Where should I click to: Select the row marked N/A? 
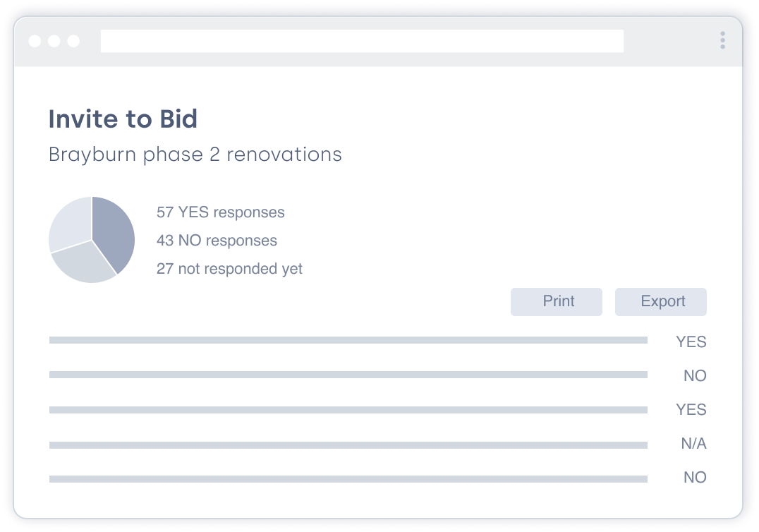coord(348,445)
